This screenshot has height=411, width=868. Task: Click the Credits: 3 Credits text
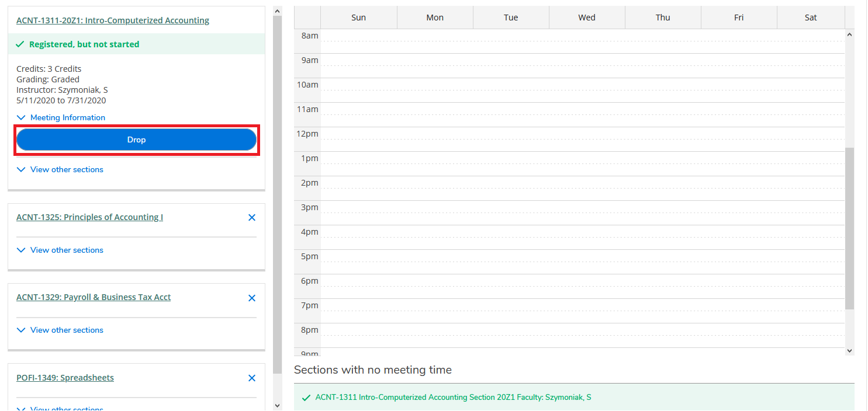tap(49, 69)
